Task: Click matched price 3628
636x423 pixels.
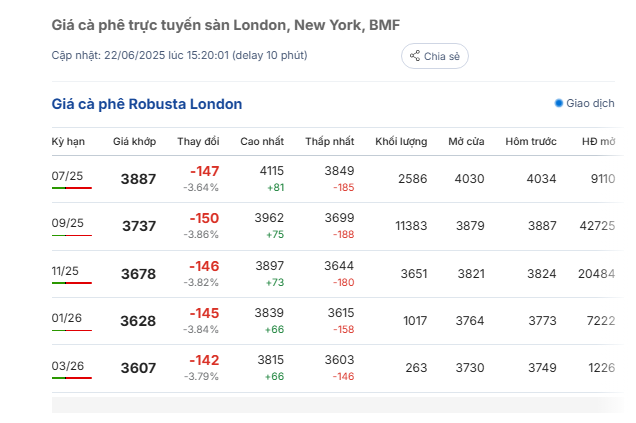Action: click(138, 321)
